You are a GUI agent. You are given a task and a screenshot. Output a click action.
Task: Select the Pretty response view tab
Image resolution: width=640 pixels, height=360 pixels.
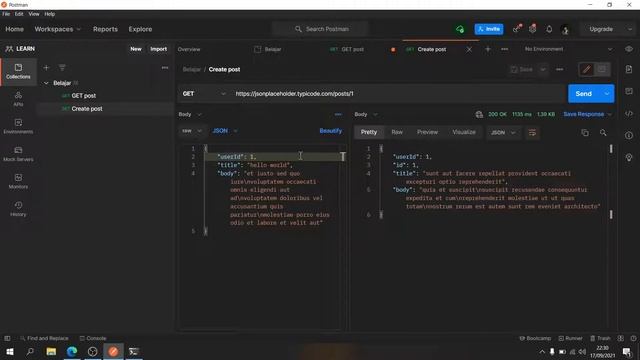[369, 132]
